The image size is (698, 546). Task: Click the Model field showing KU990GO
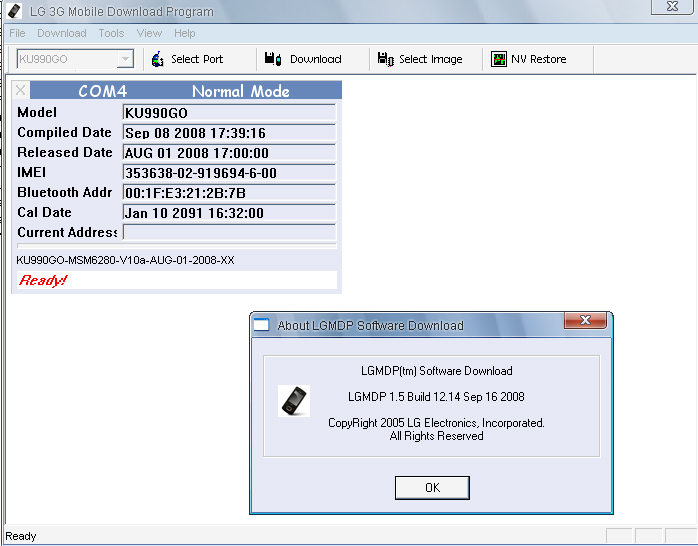click(x=229, y=113)
